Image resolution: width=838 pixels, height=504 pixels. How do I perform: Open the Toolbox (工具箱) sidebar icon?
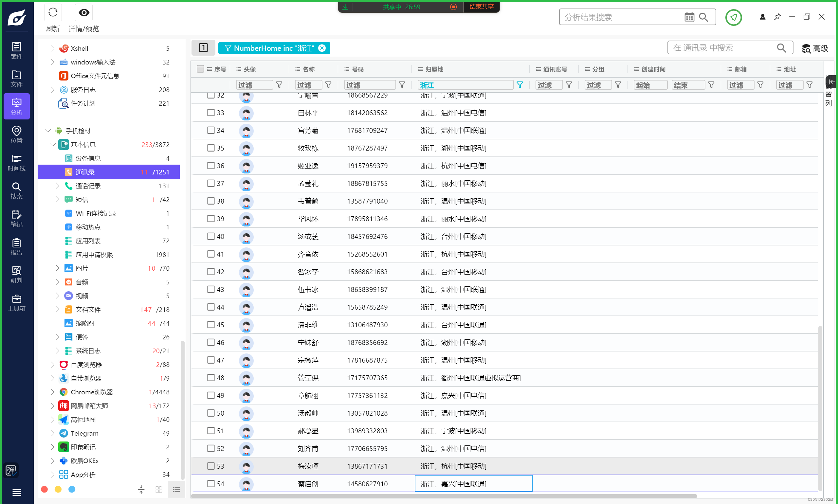[16, 303]
